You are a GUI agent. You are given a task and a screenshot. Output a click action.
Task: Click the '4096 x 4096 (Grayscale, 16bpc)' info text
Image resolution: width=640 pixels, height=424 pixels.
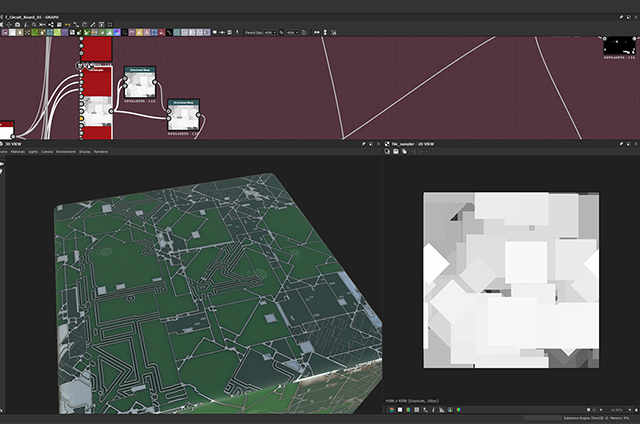412,401
